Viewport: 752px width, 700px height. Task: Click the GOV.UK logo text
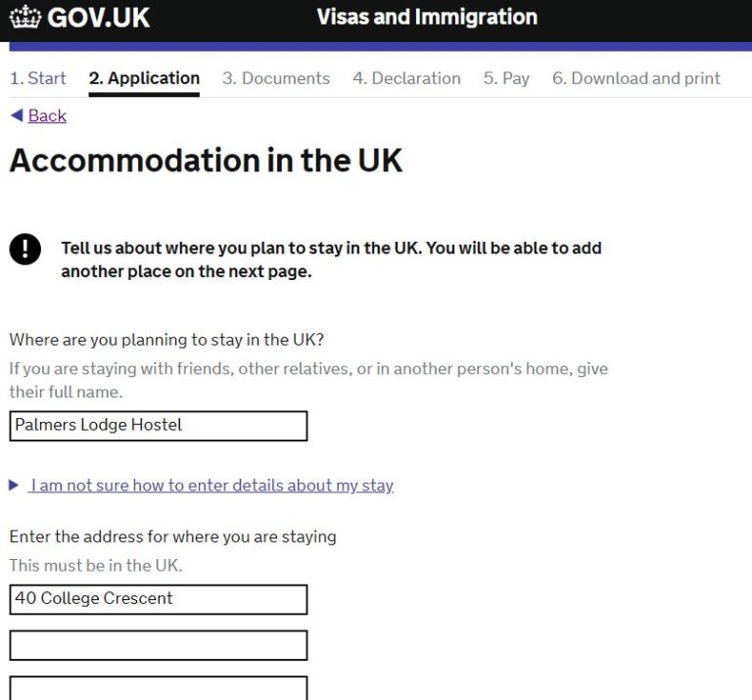click(98, 18)
